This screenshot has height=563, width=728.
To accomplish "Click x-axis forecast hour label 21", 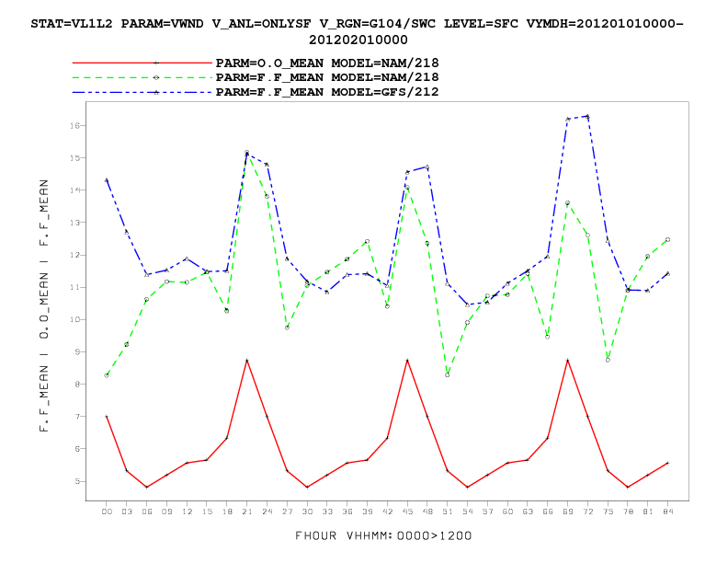I will tap(247, 511).
